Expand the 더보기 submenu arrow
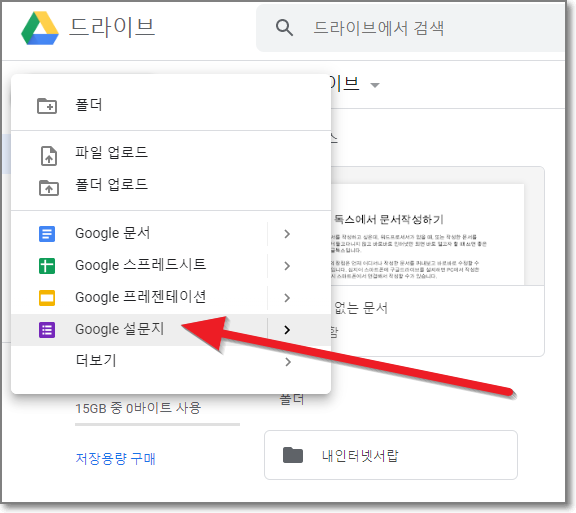The height and width of the screenshot is (513, 576). [x=288, y=362]
